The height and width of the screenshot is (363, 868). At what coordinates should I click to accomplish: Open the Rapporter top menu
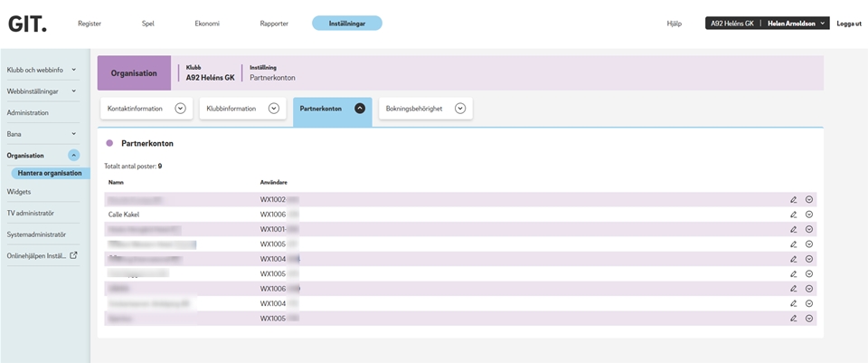[x=272, y=24]
